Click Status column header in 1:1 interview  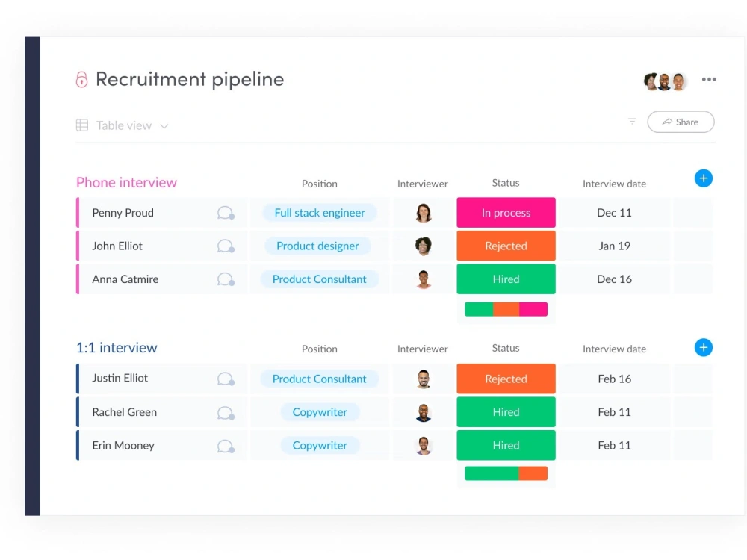pyautogui.click(x=506, y=348)
